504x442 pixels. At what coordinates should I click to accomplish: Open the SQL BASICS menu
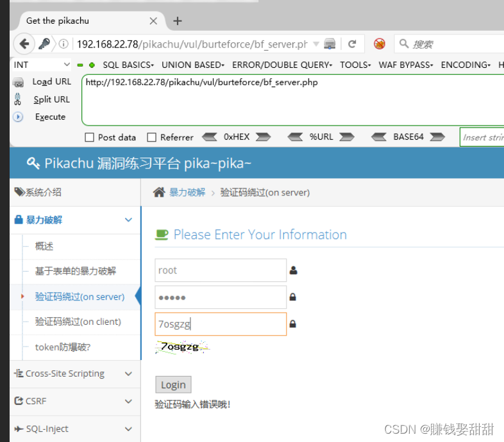[x=128, y=65]
